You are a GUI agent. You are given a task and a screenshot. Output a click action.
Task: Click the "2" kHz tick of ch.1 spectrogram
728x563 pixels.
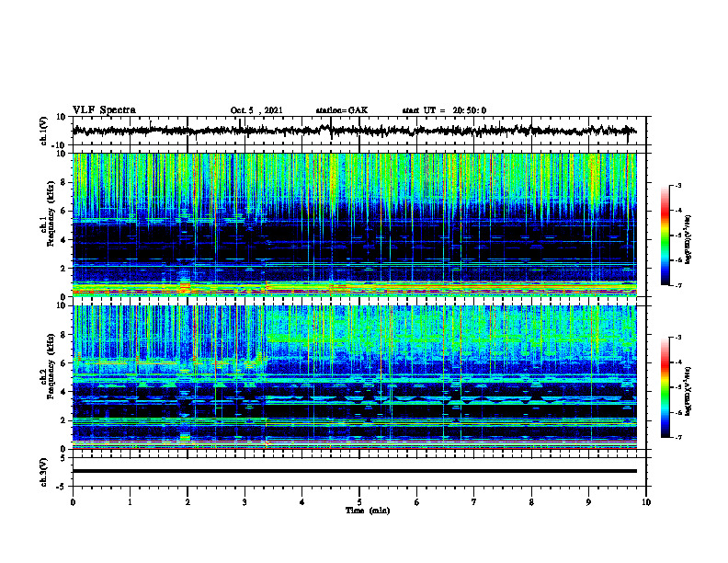click(63, 268)
